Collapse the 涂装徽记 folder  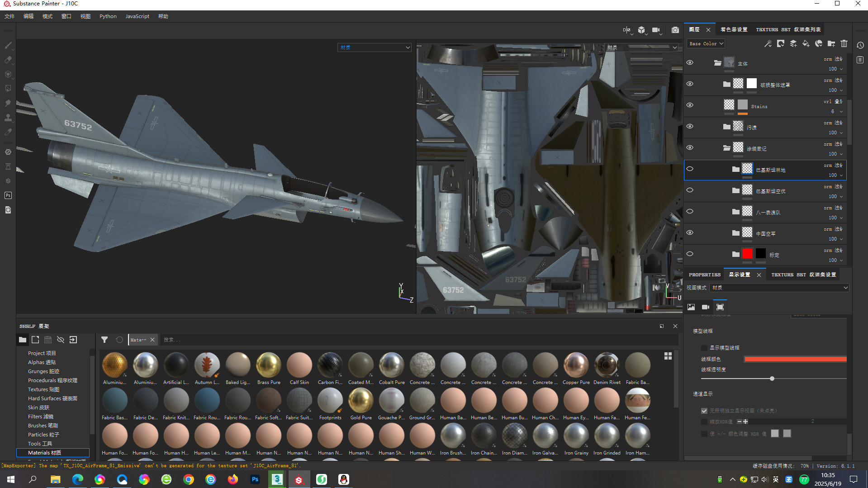(726, 148)
